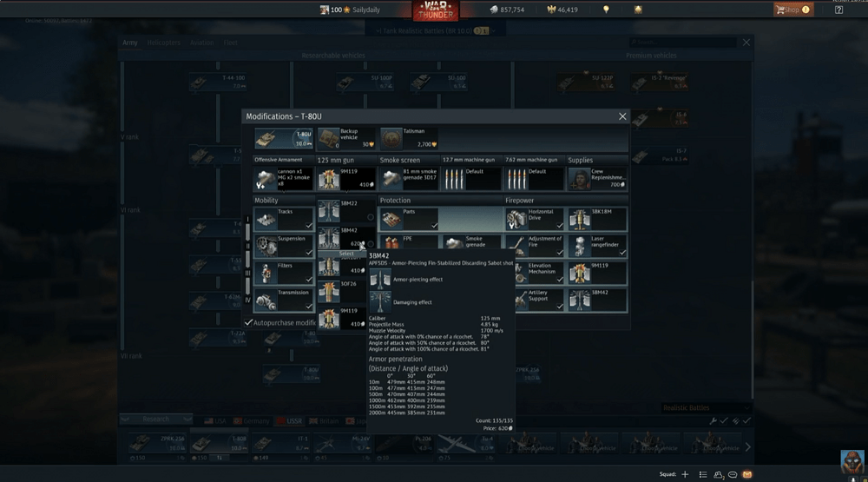Click the Silver Lions balance 857,754
Image resolution: width=868 pixels, height=482 pixels.
coord(507,10)
